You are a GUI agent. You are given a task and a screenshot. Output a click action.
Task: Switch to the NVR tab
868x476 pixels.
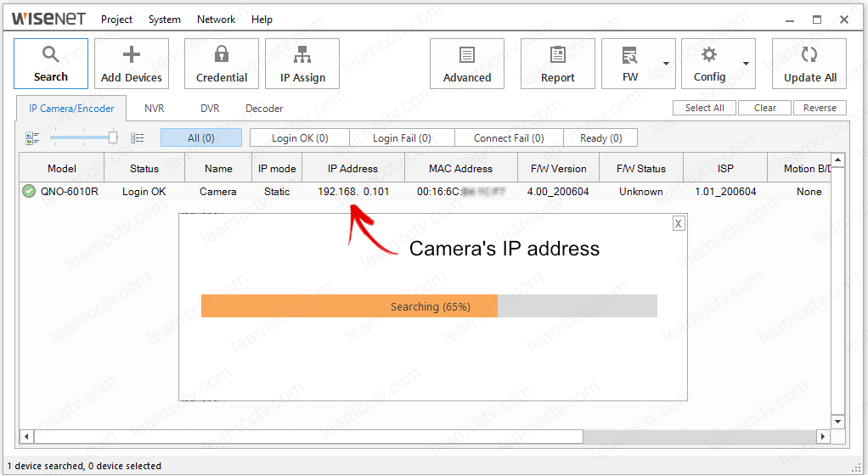pyautogui.click(x=154, y=109)
